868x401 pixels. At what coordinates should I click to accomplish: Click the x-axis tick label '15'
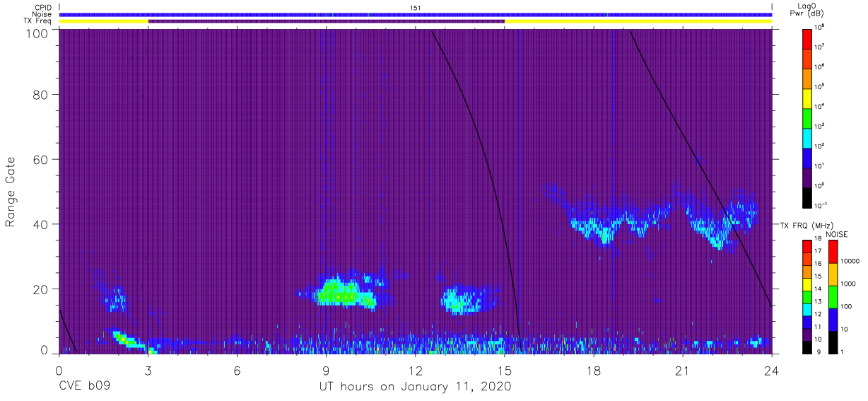[x=505, y=371]
